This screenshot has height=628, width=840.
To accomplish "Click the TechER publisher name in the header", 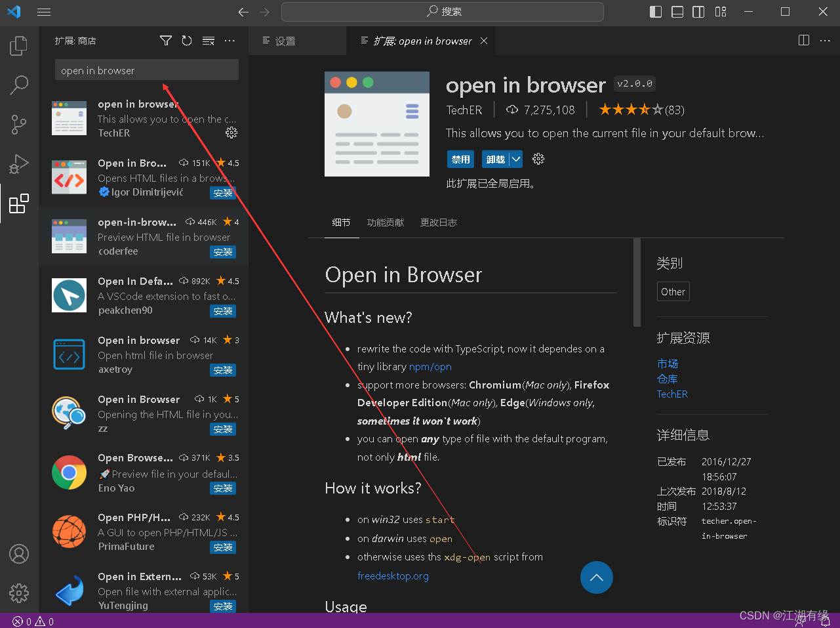I will (x=464, y=110).
